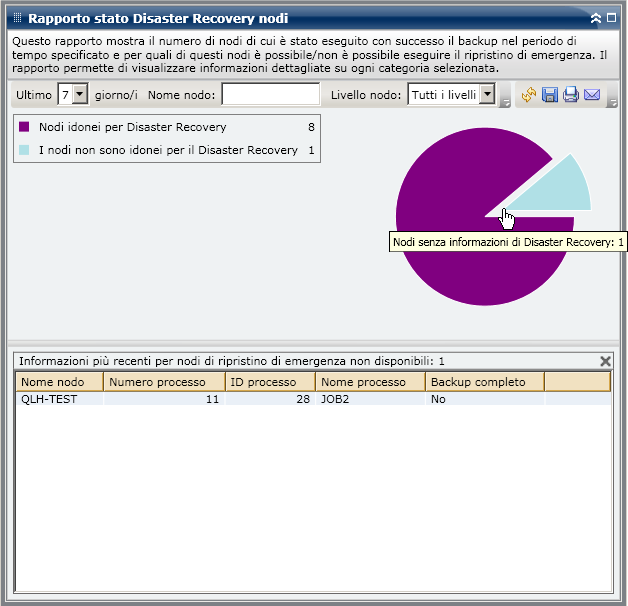628x606 pixels.
Task: Click the Numero processo value 11
Action: (165, 399)
